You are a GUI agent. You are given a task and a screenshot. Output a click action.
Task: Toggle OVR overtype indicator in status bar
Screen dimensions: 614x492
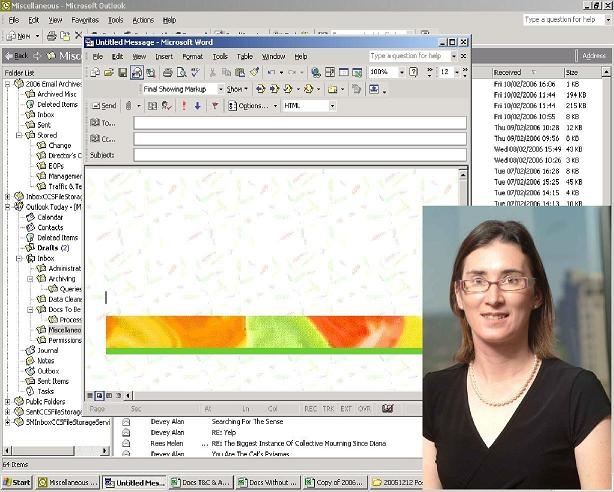point(364,409)
